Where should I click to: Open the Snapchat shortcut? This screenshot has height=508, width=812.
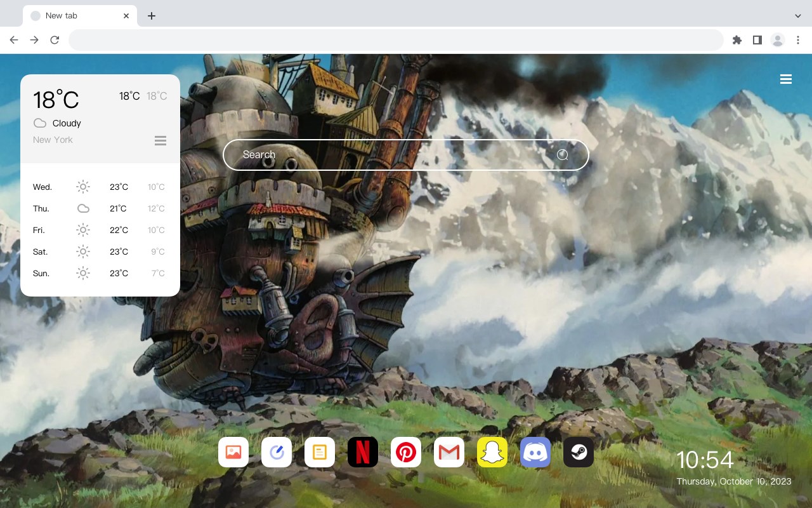tap(492, 452)
